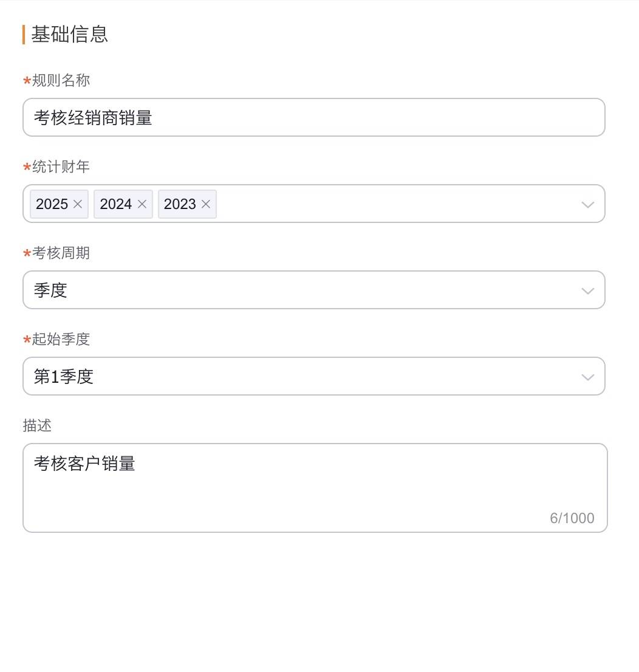Click the 基础信息 section heading
The width and height of the screenshot is (639, 672).
pos(69,35)
